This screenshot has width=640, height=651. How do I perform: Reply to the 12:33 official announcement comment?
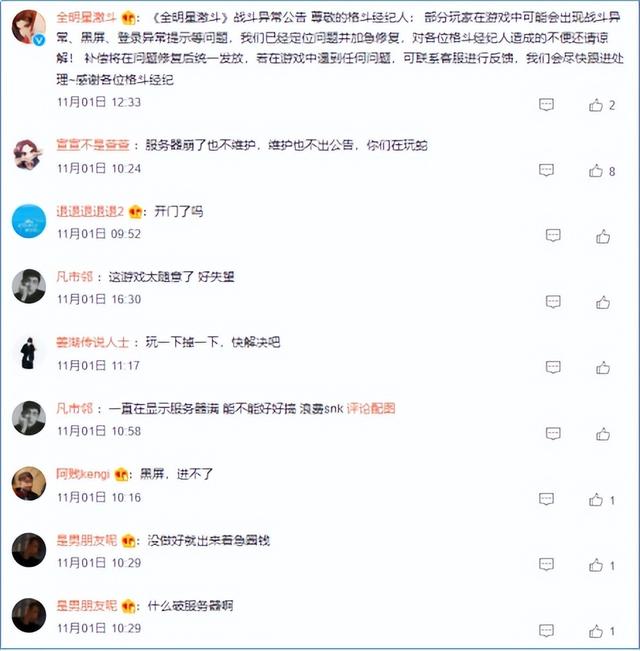click(x=546, y=104)
